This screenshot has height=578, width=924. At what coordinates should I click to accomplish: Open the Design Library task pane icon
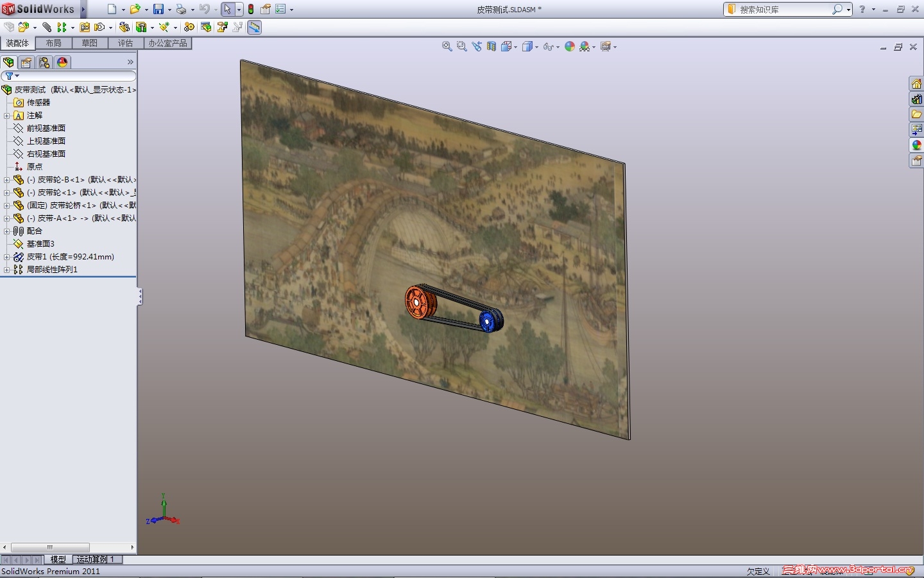coord(916,99)
